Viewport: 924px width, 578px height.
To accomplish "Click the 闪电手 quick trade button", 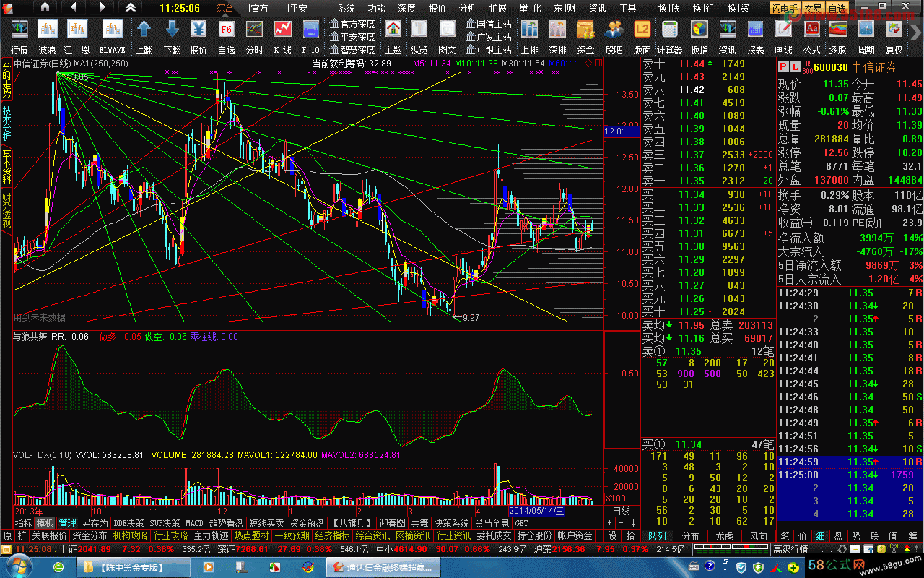I will pyautogui.click(x=784, y=8).
